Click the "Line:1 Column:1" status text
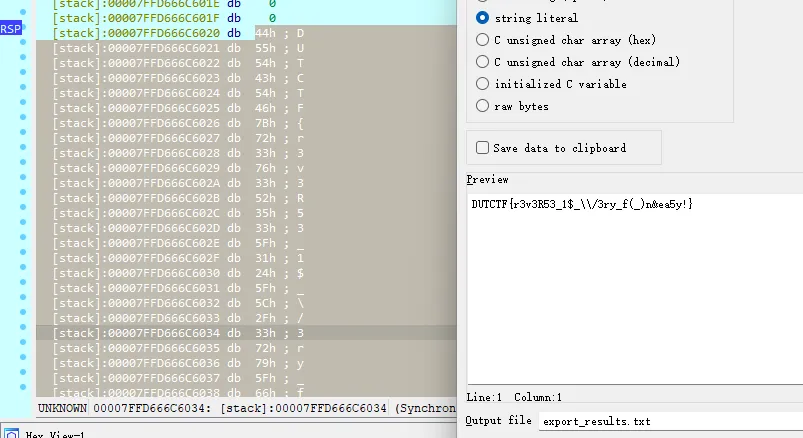The width and height of the screenshot is (803, 438). 514,397
